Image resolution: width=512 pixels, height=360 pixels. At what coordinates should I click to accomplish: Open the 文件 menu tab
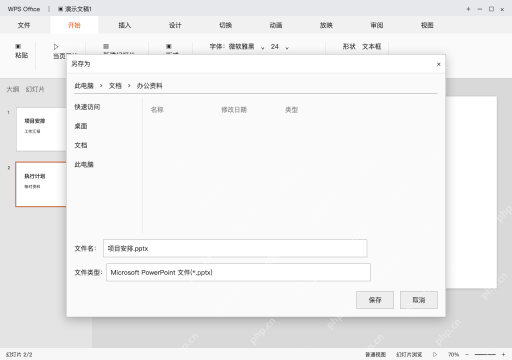coord(24,25)
